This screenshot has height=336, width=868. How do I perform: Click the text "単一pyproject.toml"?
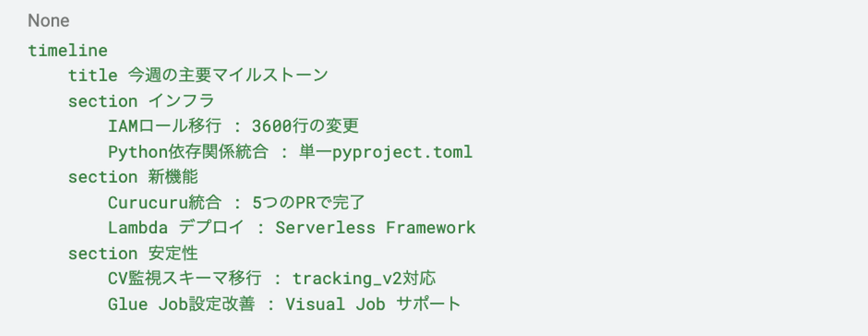click(386, 152)
